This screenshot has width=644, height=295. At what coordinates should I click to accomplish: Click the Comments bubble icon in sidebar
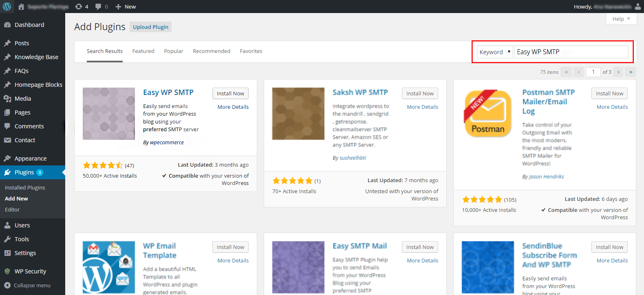point(7,126)
